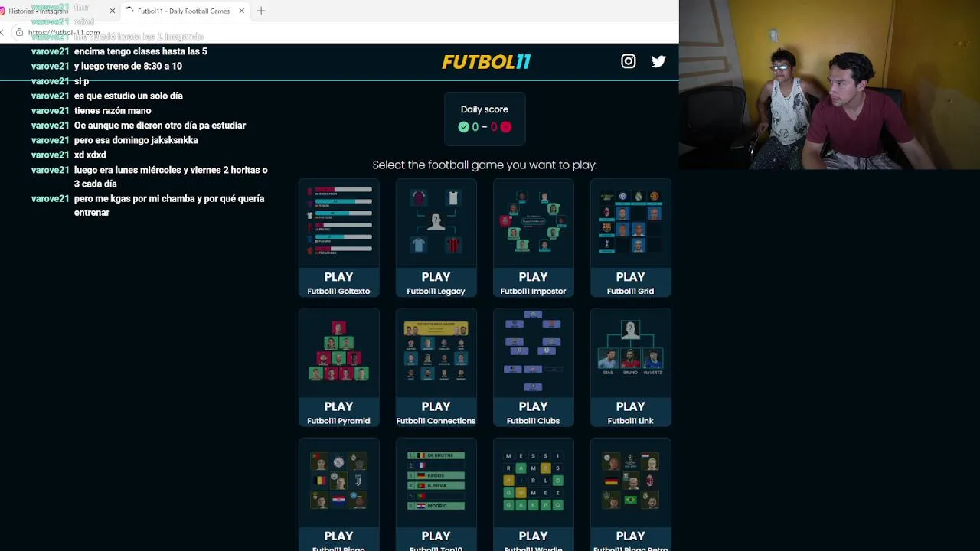Open the Twitter icon in the site header
This screenshot has height=551, width=980.
click(x=658, y=61)
